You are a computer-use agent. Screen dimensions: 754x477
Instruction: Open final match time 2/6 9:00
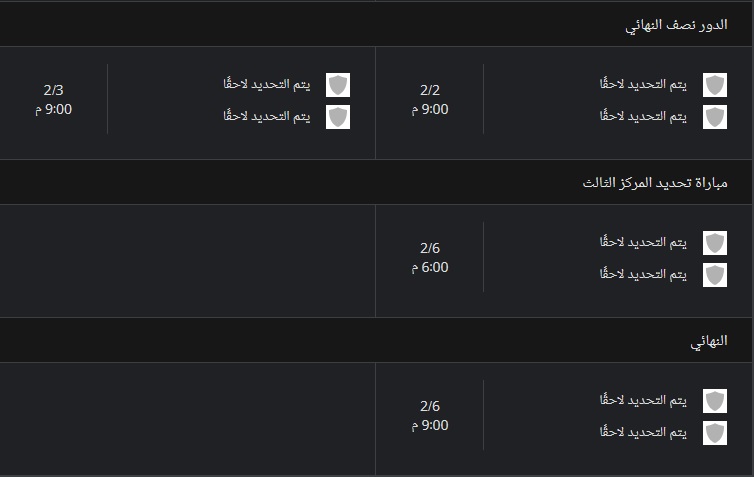pyautogui.click(x=430, y=415)
